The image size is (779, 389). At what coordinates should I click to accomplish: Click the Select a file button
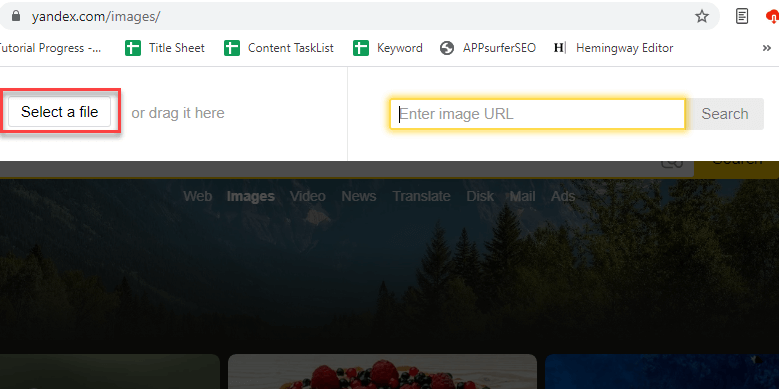pyautogui.click(x=60, y=112)
